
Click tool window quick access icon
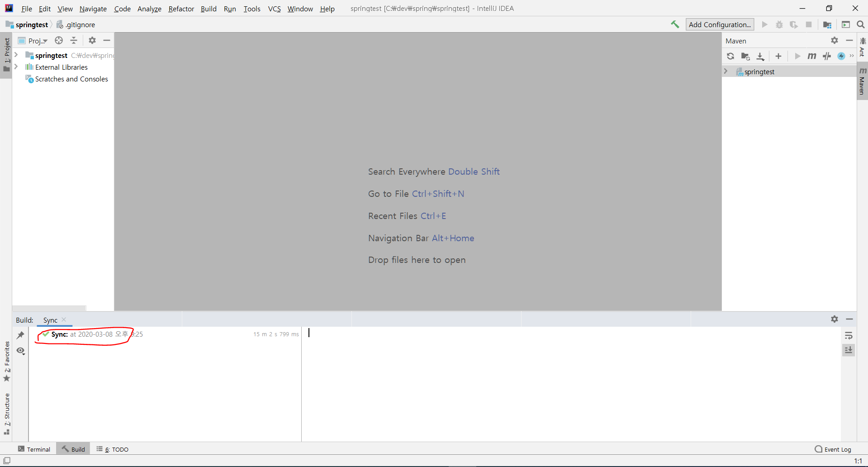(7, 461)
